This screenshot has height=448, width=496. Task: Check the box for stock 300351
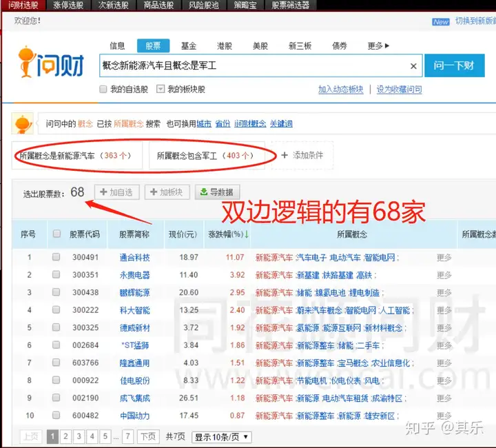pos(56,274)
